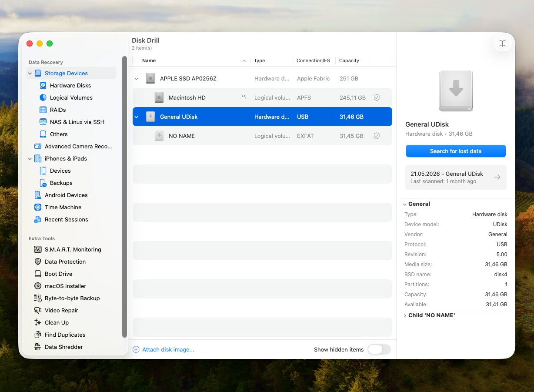Viewport: 534px width, 392px height.
Task: Click the sidebar vertical scrollbar
Action: point(125,197)
